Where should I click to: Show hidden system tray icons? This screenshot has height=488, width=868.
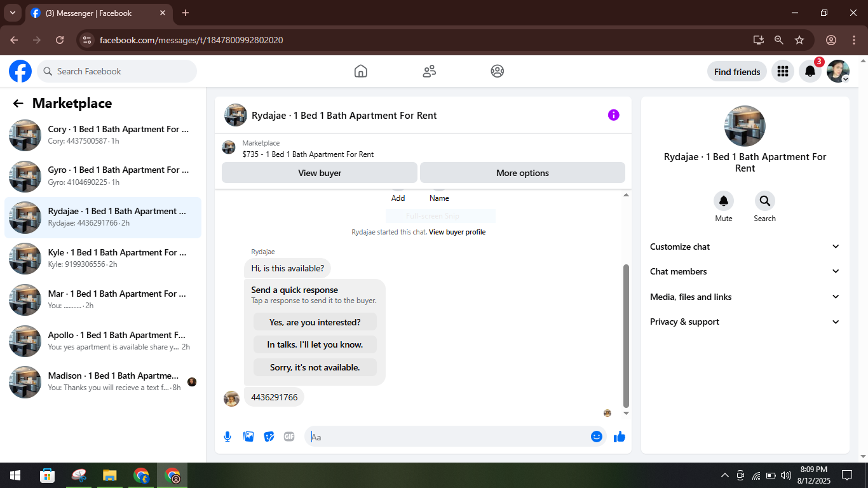(x=724, y=475)
